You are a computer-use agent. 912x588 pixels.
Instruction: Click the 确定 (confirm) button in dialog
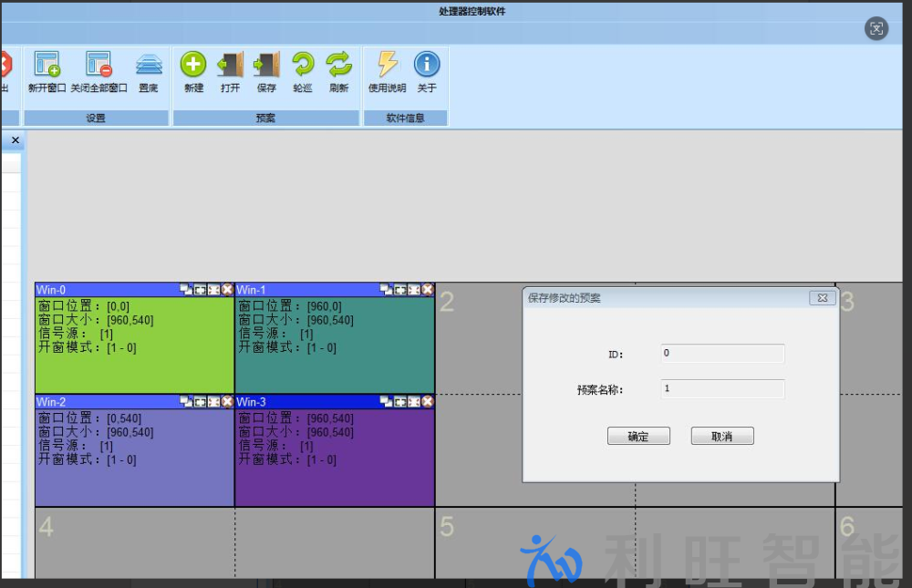[x=638, y=437]
